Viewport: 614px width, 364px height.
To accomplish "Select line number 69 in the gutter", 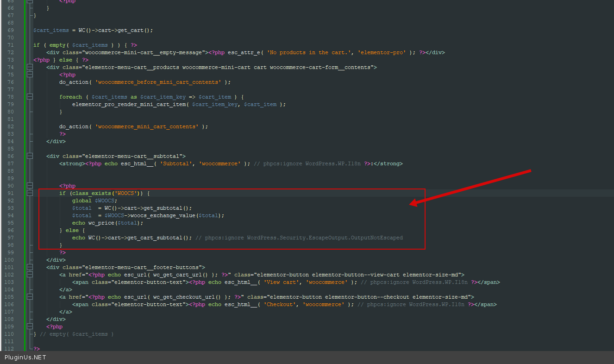I will pyautogui.click(x=10, y=30).
